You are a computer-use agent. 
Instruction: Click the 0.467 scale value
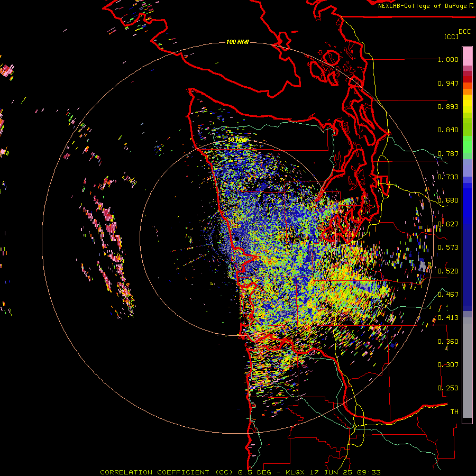click(448, 295)
